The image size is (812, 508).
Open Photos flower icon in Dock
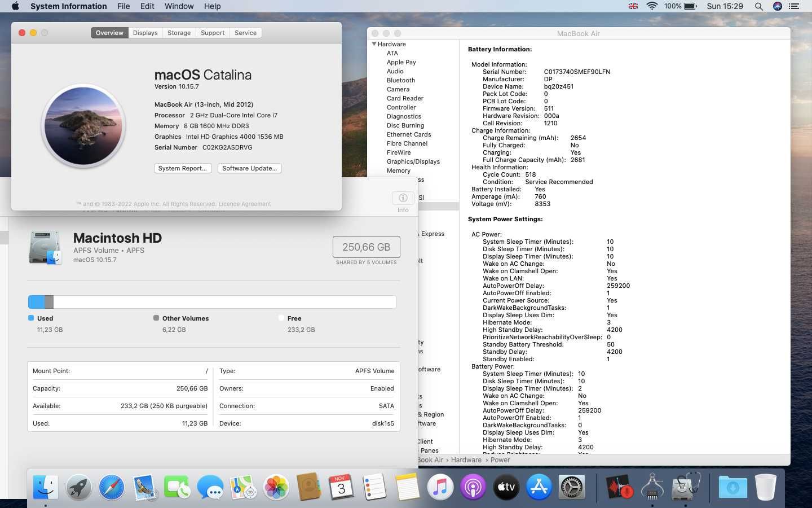click(x=276, y=487)
